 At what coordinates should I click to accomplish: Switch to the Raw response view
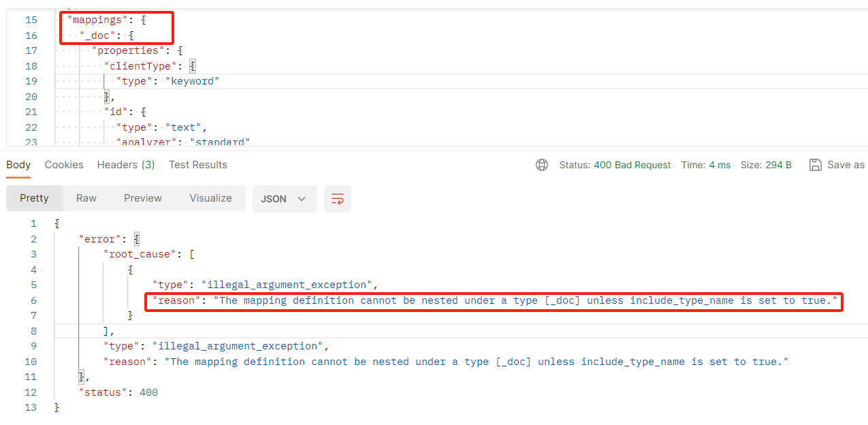(x=86, y=198)
